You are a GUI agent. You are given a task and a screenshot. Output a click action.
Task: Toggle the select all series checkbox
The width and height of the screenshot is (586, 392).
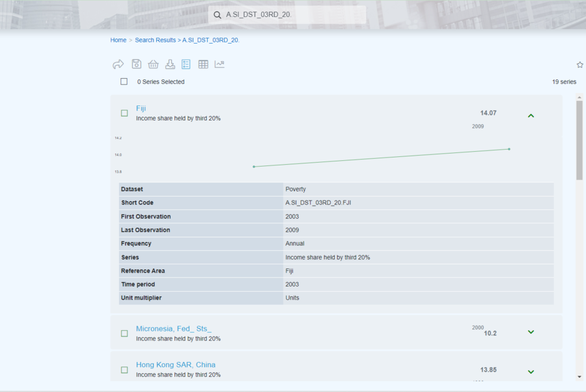click(x=124, y=82)
